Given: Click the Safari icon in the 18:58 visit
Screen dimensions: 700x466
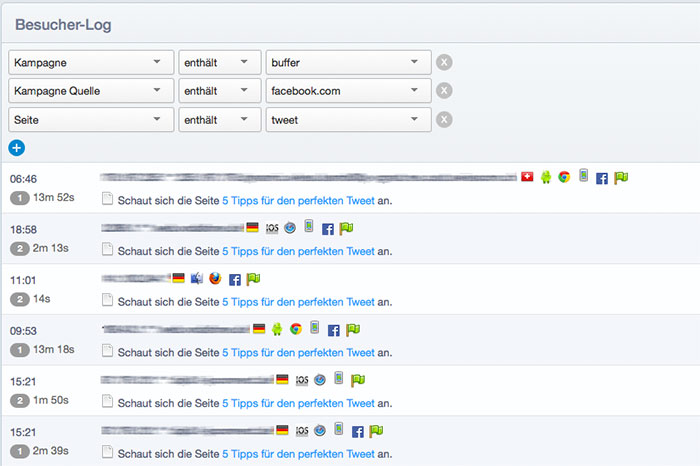Looking at the screenshot, I should 290,228.
